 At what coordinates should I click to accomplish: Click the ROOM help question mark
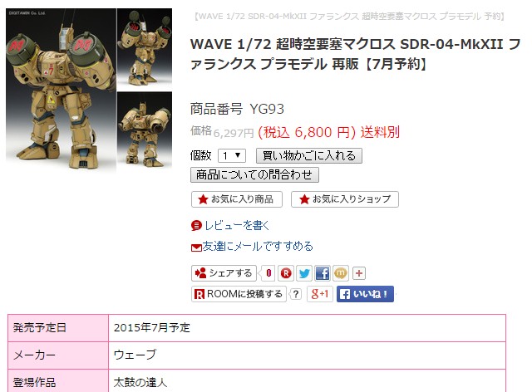pos(296,294)
